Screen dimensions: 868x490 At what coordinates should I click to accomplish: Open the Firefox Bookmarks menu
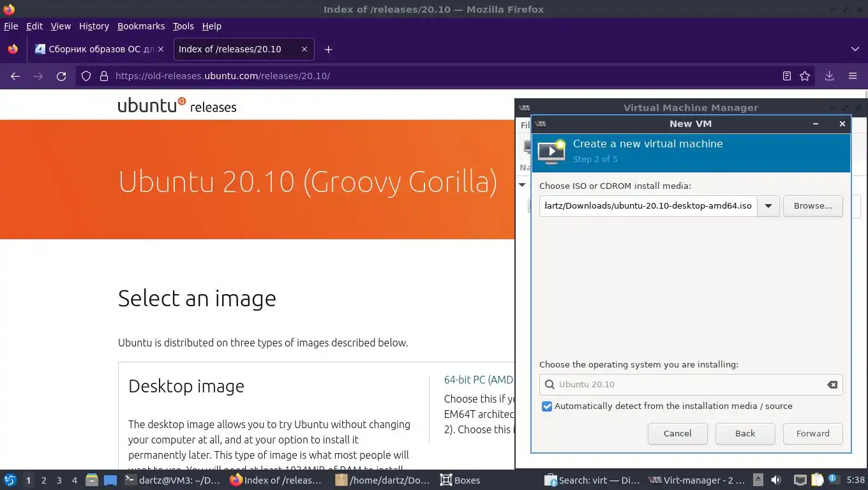tap(141, 26)
